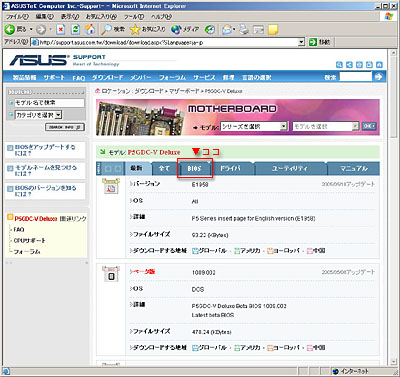Image resolution: width=400 pixels, height=377 pixels.
Task: Click the arrow button next to the site search box
Action: coord(378,77)
